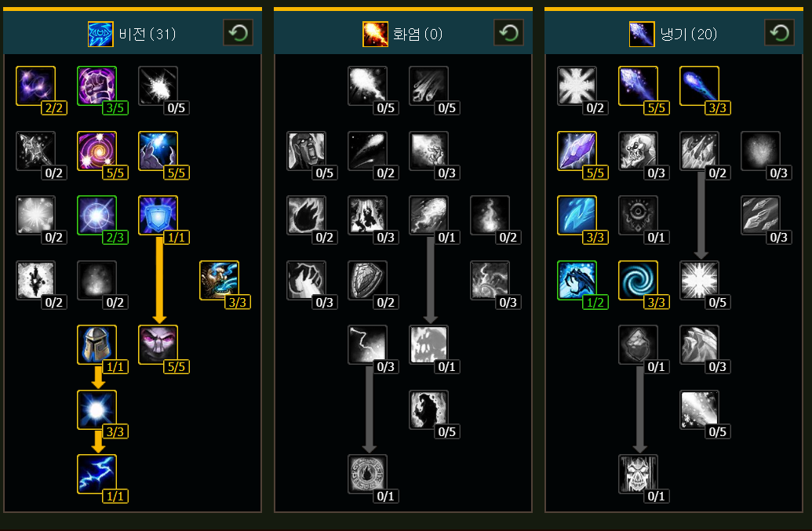
Task: Select the grey shield talent in 화염 tree
Action: [367, 280]
